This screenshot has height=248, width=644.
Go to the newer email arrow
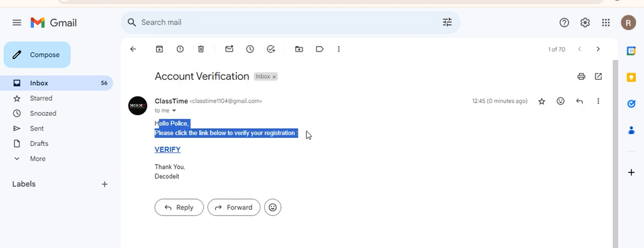579,49
